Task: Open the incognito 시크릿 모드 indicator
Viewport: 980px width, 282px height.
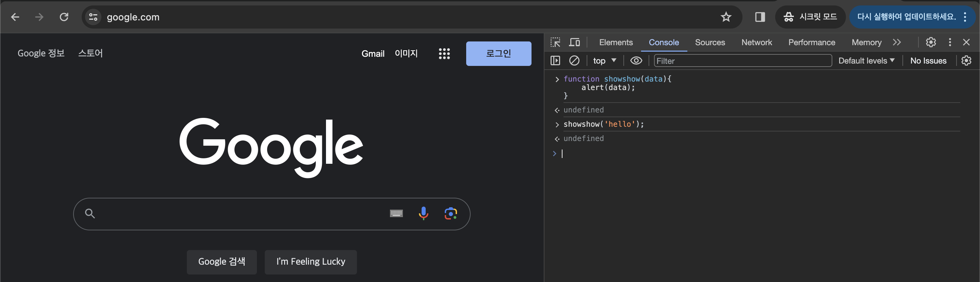Action: pyautogui.click(x=810, y=17)
